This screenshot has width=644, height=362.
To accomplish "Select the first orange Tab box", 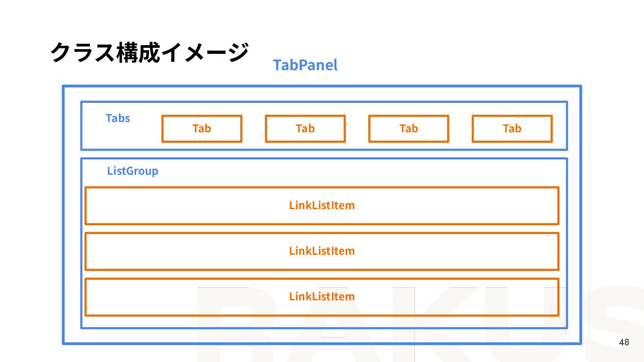I will [202, 129].
